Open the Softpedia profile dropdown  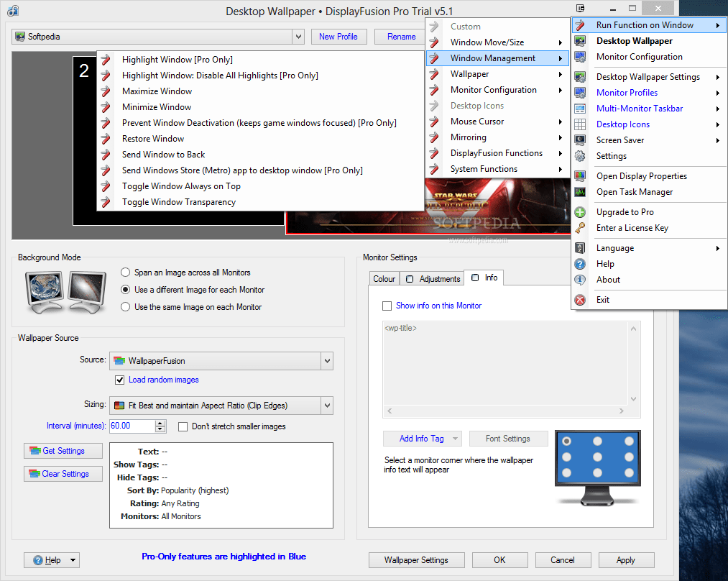tap(298, 36)
